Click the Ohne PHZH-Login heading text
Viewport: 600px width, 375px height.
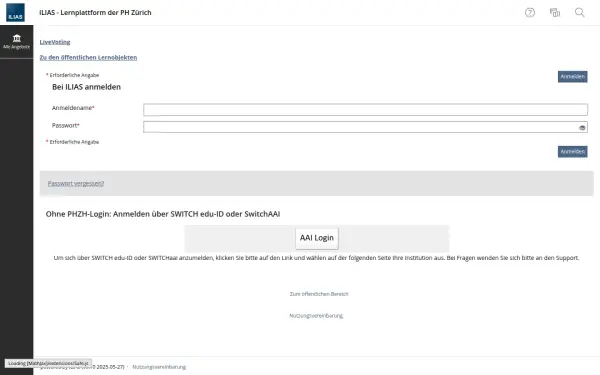[x=163, y=214]
